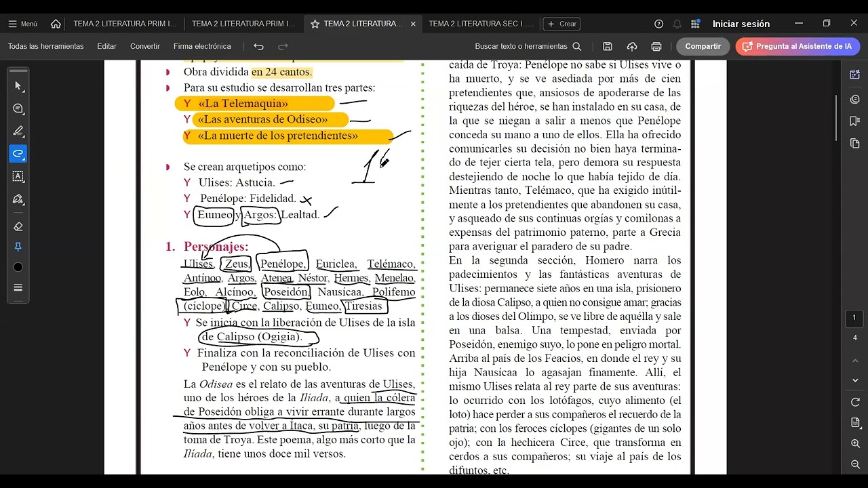Open the AI assistant panel in right sidebar
The height and width of the screenshot is (488, 868).
coord(854,75)
